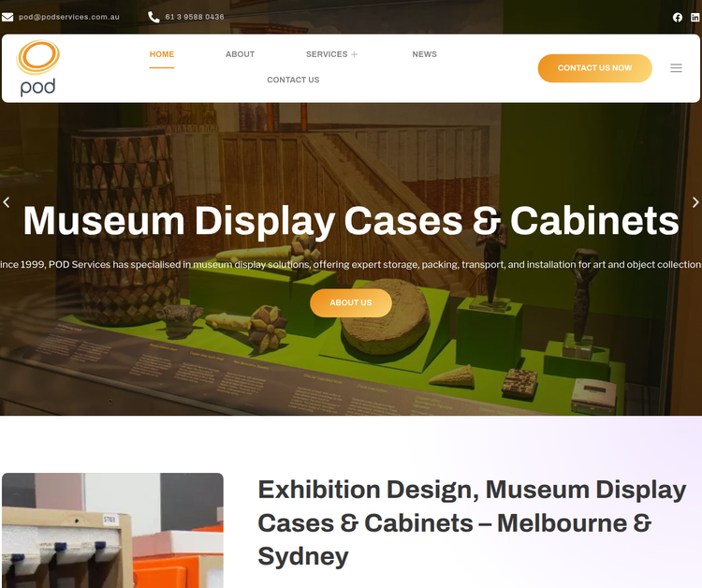702x588 pixels.
Task: Click the 'Since 1999, POD Services' hero description
Action: pyautogui.click(x=351, y=265)
